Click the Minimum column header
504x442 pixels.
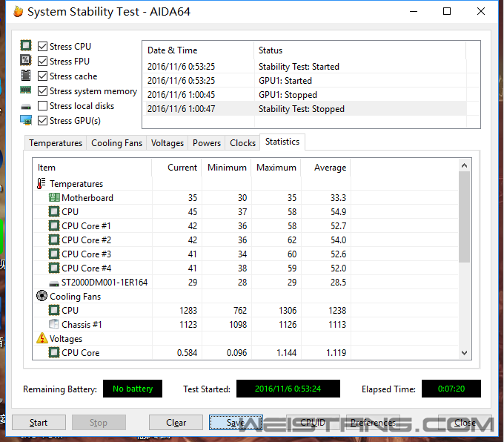226,168
